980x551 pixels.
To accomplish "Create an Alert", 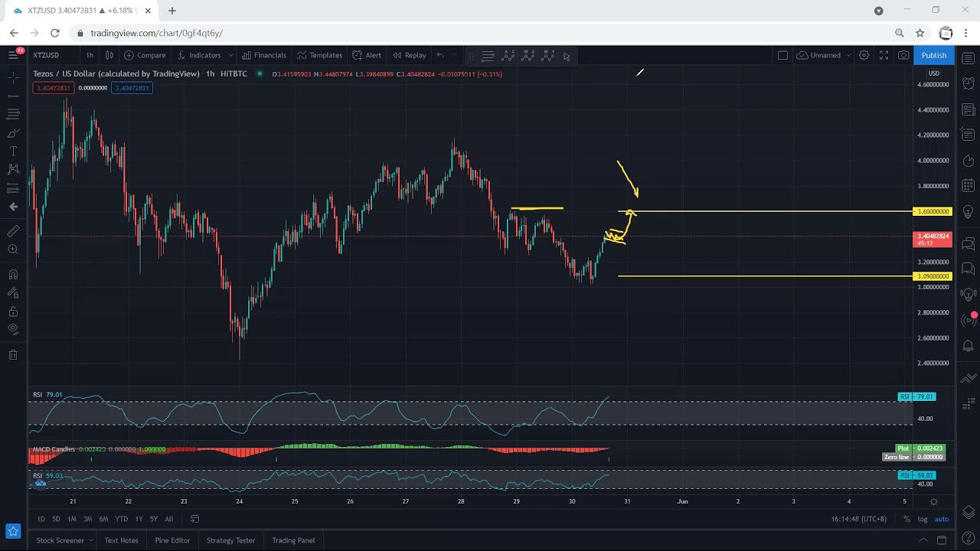I will (x=367, y=55).
